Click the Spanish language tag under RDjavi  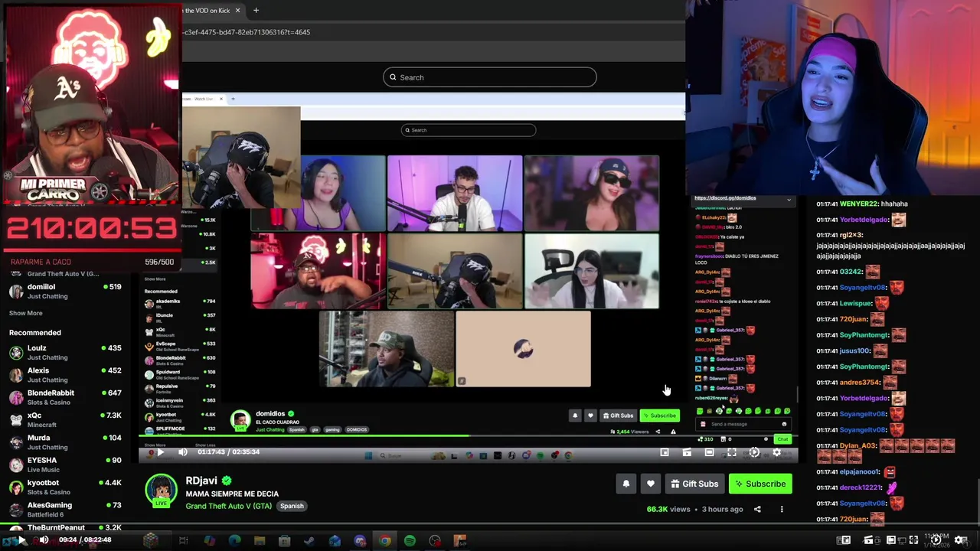click(292, 506)
